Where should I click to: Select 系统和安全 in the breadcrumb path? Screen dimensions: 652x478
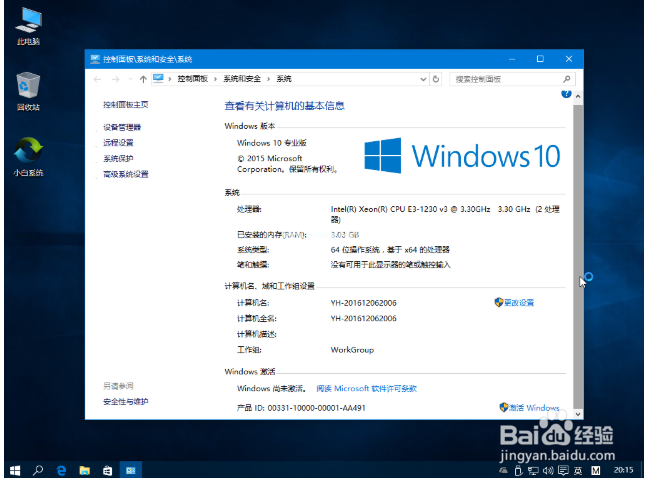pos(242,79)
